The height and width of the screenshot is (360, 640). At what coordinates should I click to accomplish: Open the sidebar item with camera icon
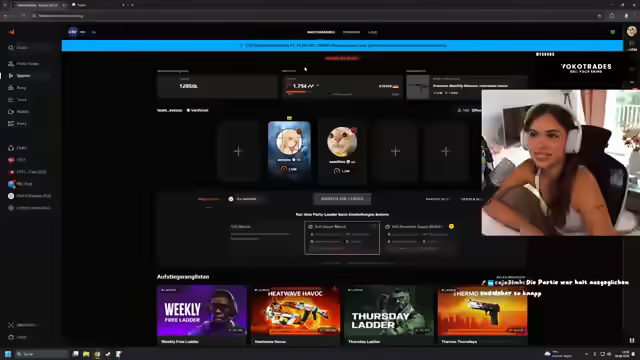click(24, 111)
